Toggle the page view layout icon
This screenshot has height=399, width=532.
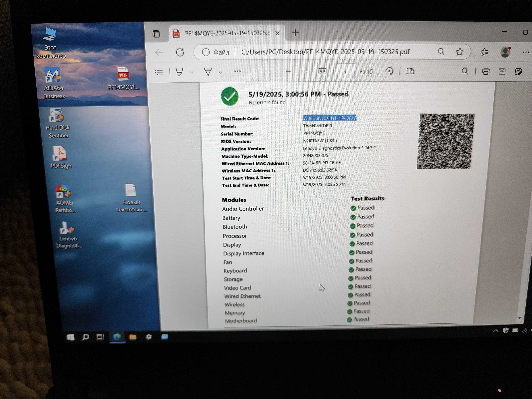coord(410,71)
